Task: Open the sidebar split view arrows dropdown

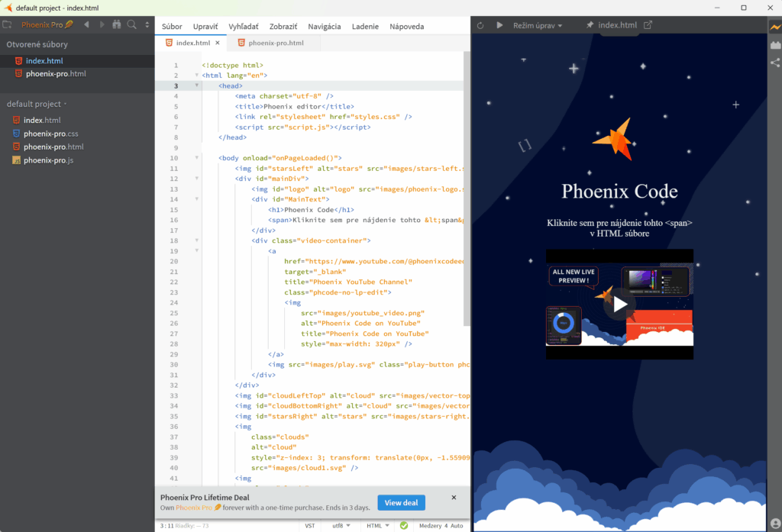Action: pos(147,24)
